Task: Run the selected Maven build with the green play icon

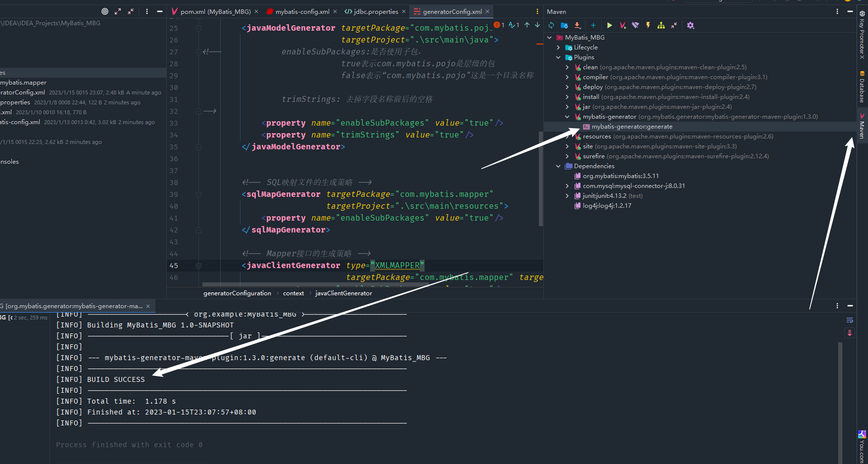Action: 610,25
